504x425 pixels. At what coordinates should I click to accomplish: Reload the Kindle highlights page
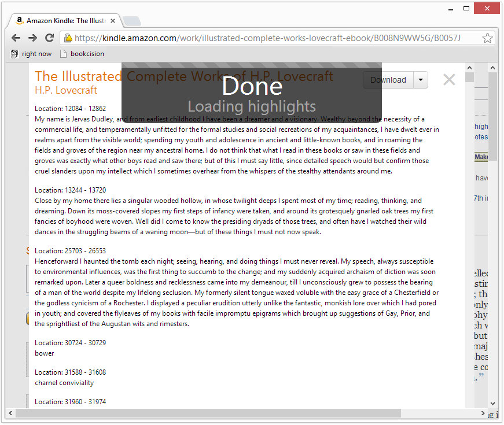coord(49,38)
